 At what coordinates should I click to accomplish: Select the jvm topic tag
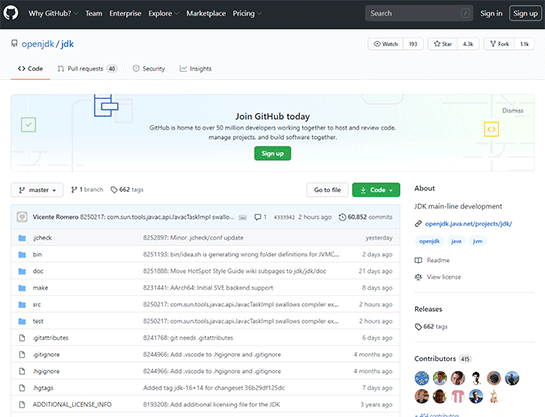(x=478, y=241)
